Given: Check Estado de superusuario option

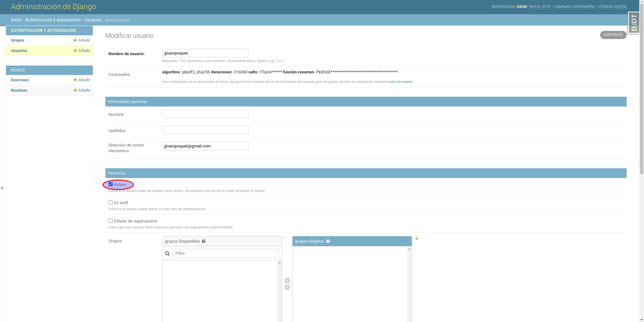Looking at the screenshot, I should coord(111,221).
